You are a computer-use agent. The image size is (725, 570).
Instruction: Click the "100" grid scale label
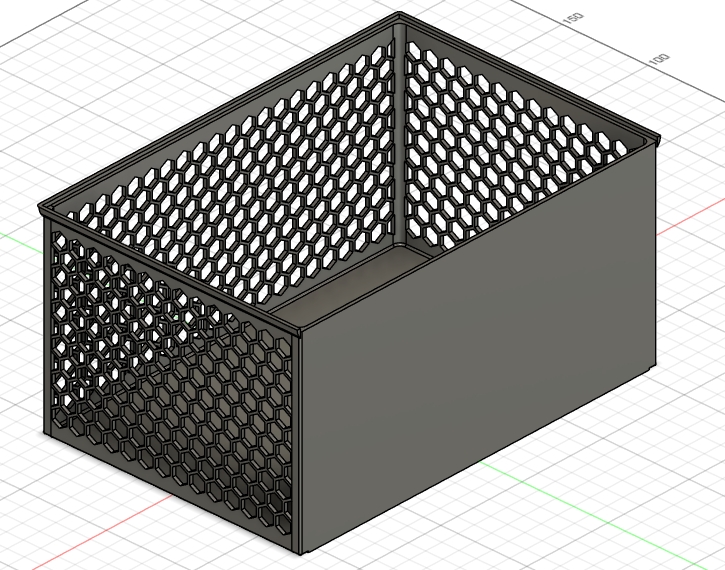coord(659,60)
